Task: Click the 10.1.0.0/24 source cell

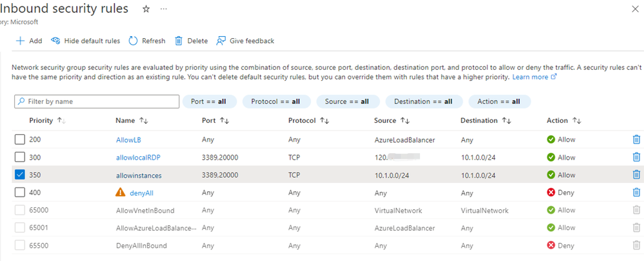Action: coord(392,175)
